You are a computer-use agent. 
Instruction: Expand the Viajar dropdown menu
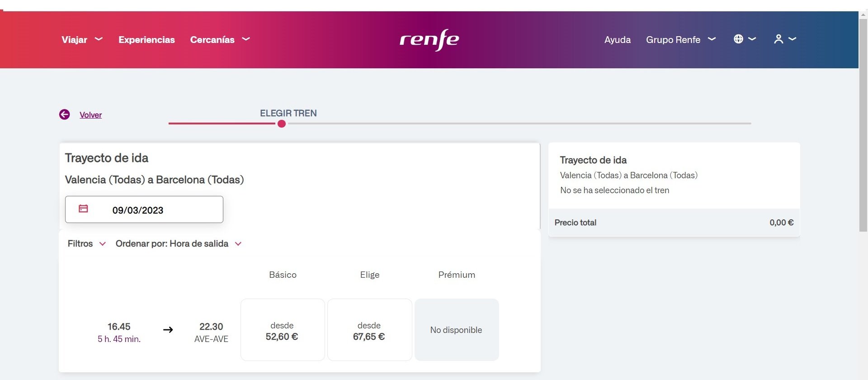coord(82,40)
